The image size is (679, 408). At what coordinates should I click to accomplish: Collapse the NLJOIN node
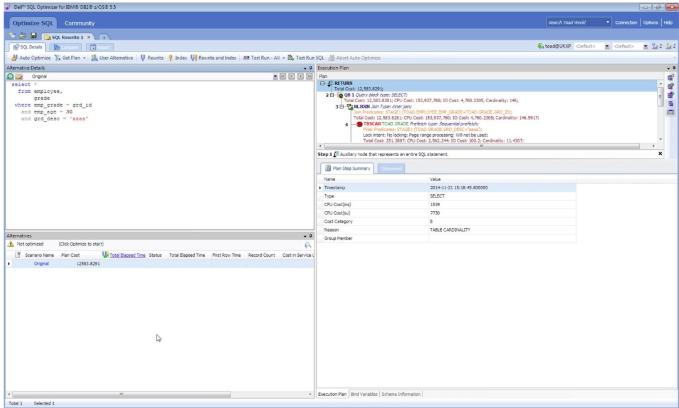pos(342,107)
